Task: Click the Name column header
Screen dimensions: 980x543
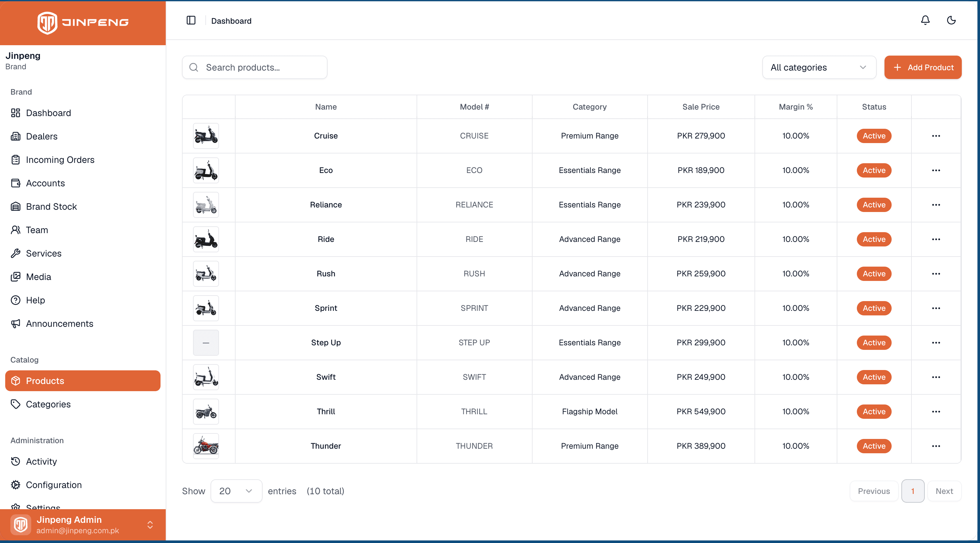Action: pyautogui.click(x=326, y=107)
